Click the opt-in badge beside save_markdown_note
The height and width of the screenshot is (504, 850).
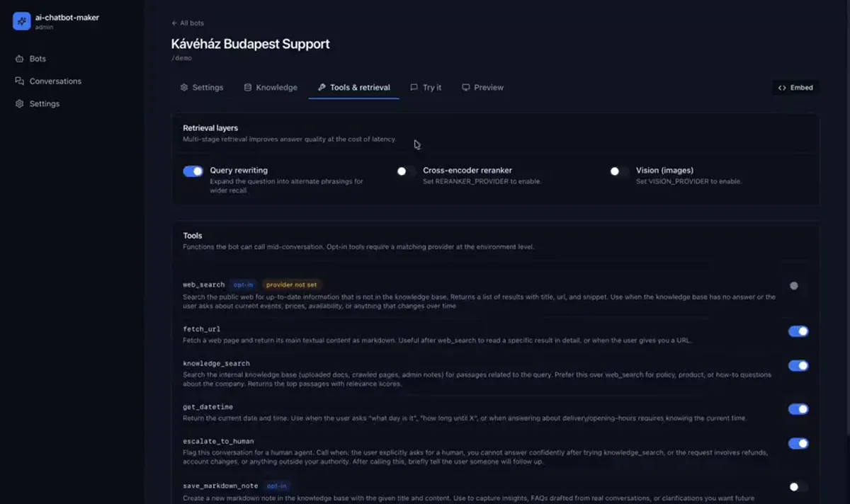pyautogui.click(x=276, y=486)
